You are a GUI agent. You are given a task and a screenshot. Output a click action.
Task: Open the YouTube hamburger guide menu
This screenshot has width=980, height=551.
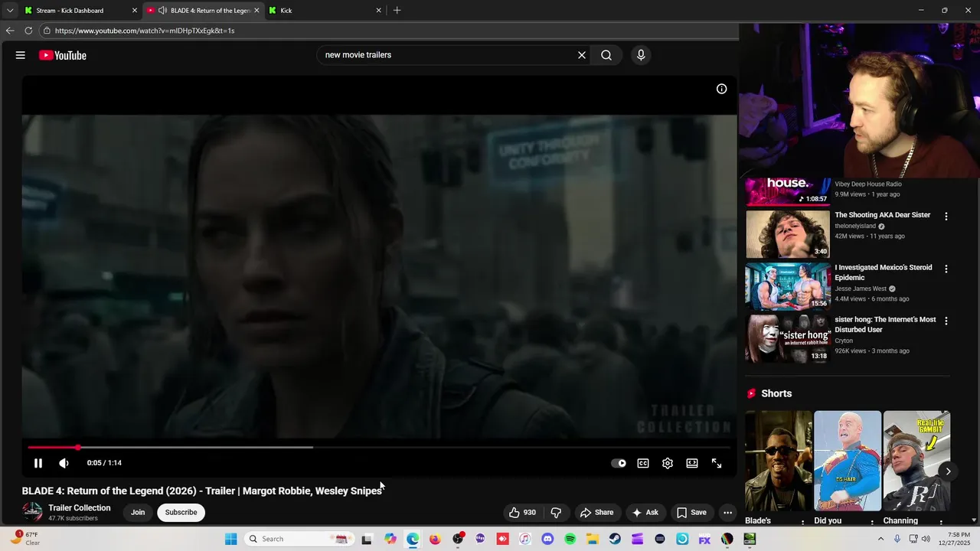(21, 55)
